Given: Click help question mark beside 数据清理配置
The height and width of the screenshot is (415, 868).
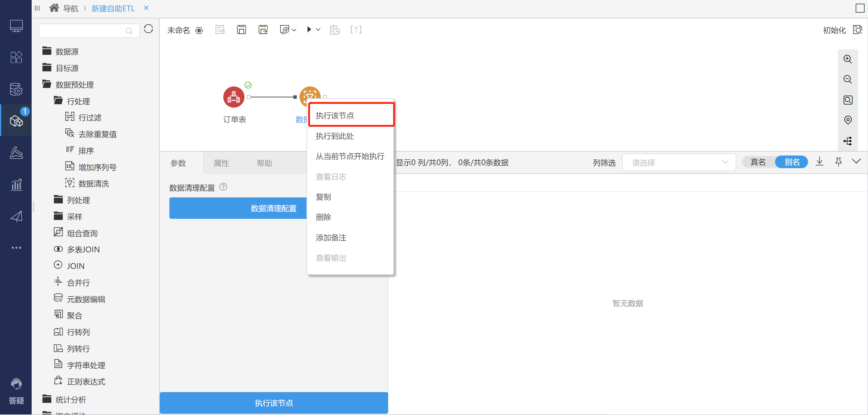Looking at the screenshot, I should click(x=223, y=187).
